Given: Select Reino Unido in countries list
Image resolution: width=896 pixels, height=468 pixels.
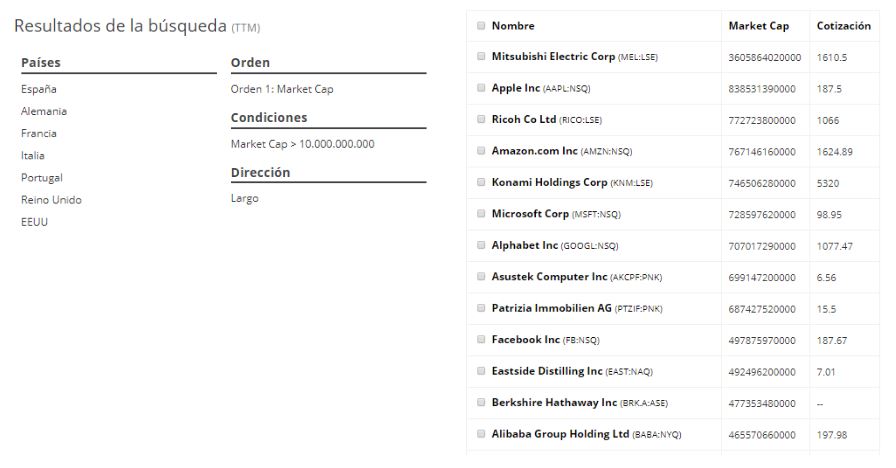Looking at the screenshot, I should 51,200.
